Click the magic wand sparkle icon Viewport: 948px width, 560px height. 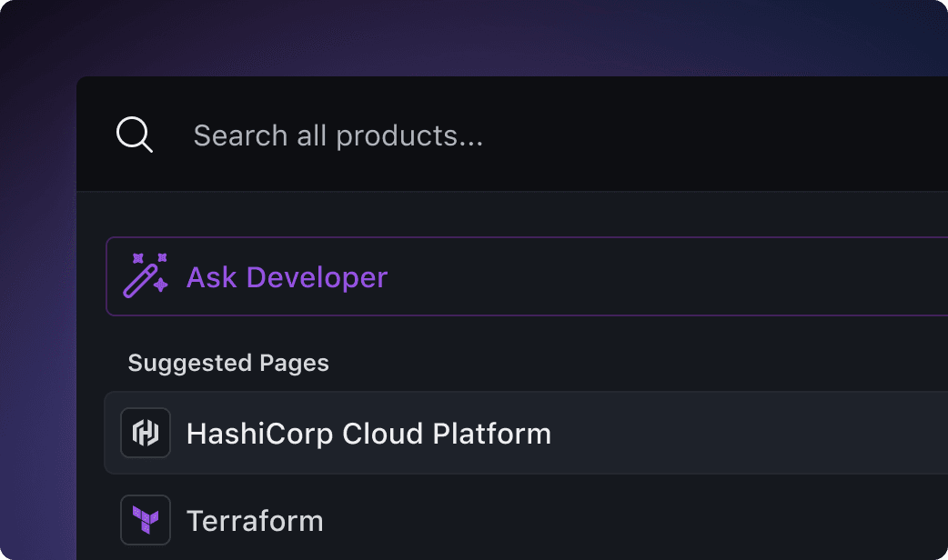(x=146, y=275)
